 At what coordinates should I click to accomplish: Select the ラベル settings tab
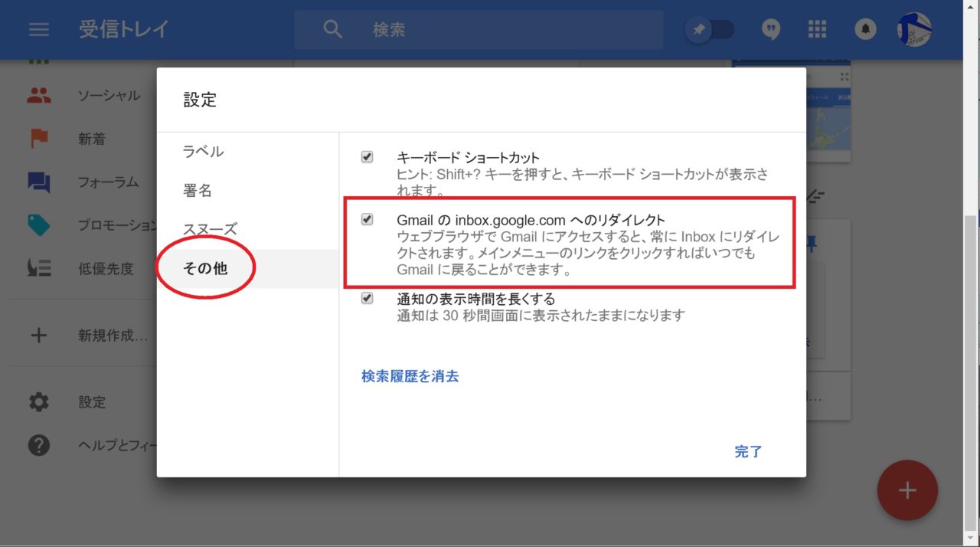[204, 152]
